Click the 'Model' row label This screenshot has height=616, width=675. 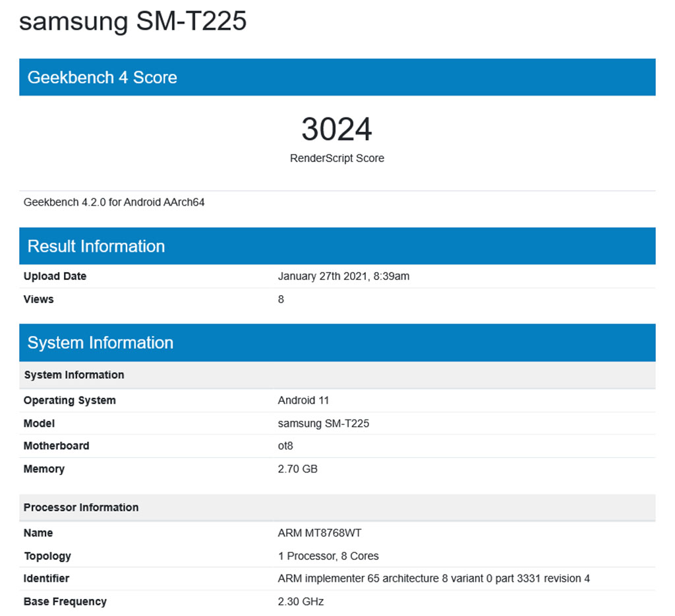pyautogui.click(x=39, y=423)
